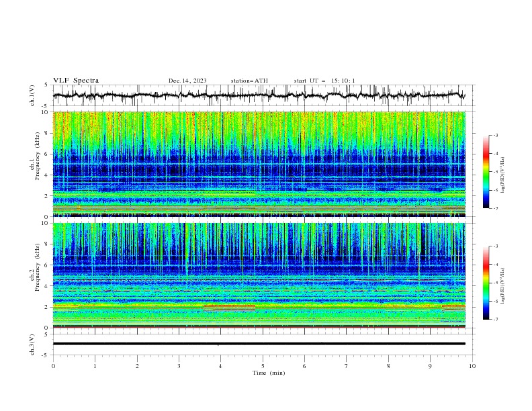Click the 'ch.1(V)' axis label
Viewport: 532px width, 411px height.
click(x=32, y=95)
